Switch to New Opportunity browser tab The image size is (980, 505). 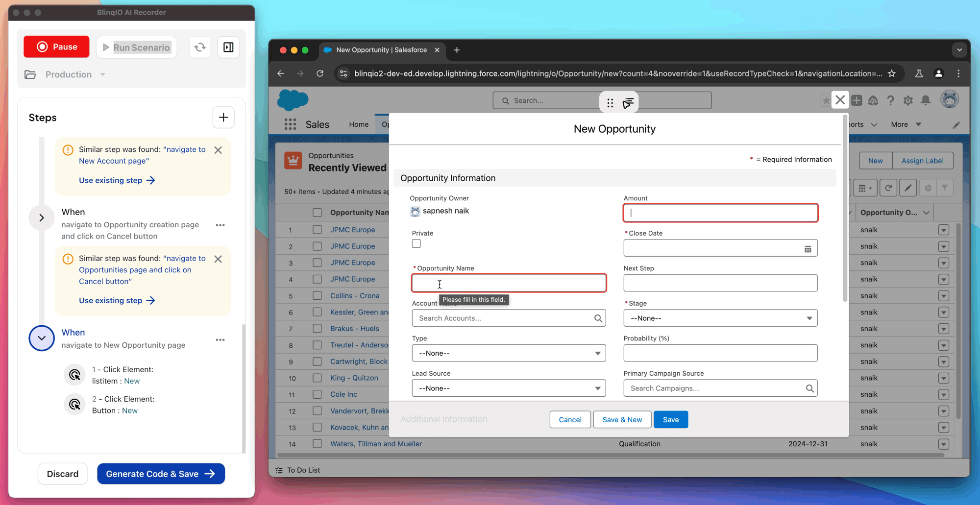click(x=381, y=50)
